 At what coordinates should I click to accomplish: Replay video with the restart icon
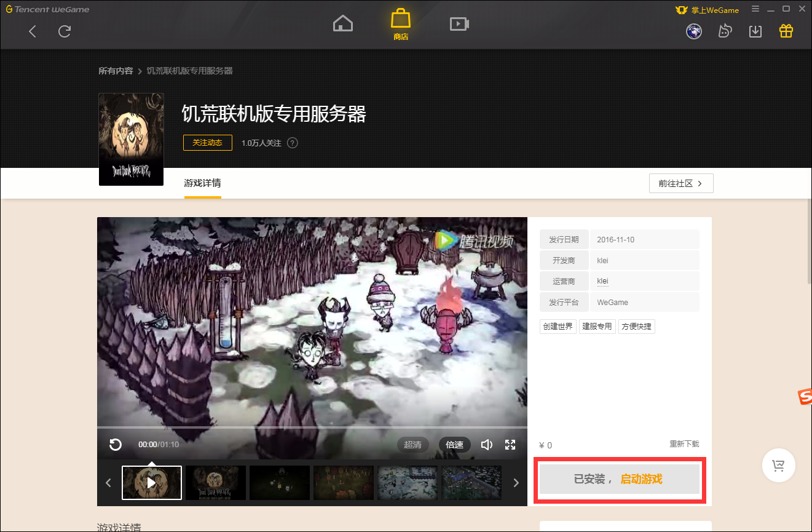tap(116, 444)
